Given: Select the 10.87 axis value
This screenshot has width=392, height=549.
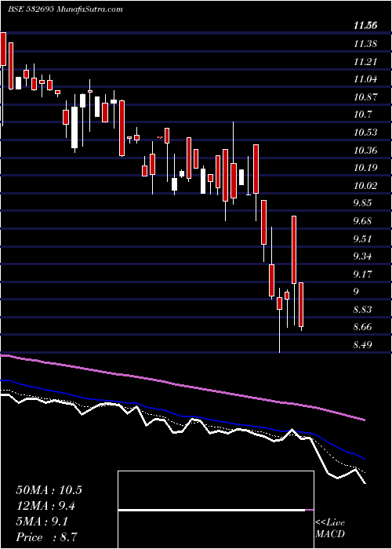Looking at the screenshot, I should tap(365, 97).
